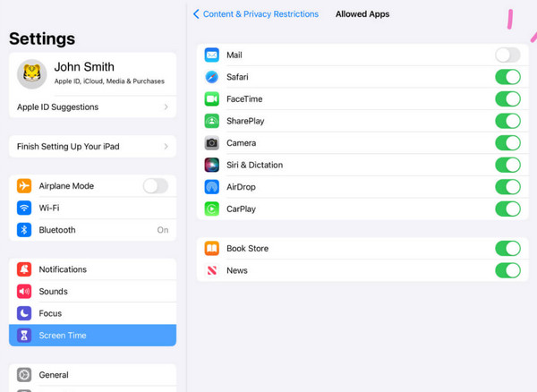This screenshot has width=537, height=392.
Task: Open the Notifications settings row
Action: tap(92, 269)
